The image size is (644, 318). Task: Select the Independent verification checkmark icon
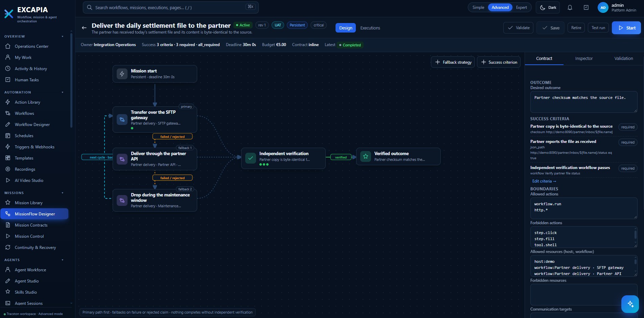tap(251, 158)
